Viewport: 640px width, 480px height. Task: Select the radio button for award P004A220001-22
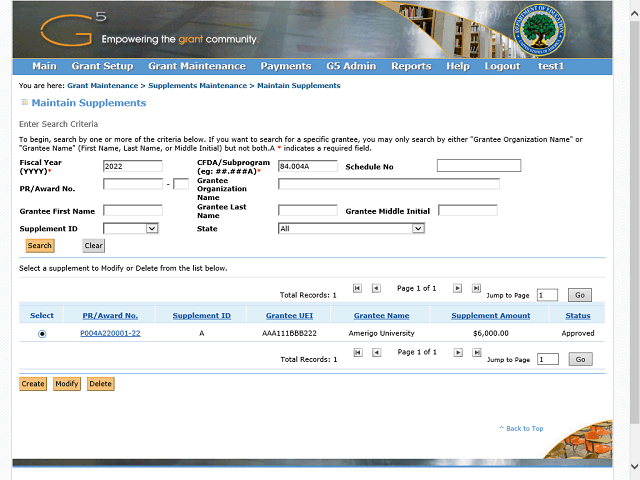[42, 334]
